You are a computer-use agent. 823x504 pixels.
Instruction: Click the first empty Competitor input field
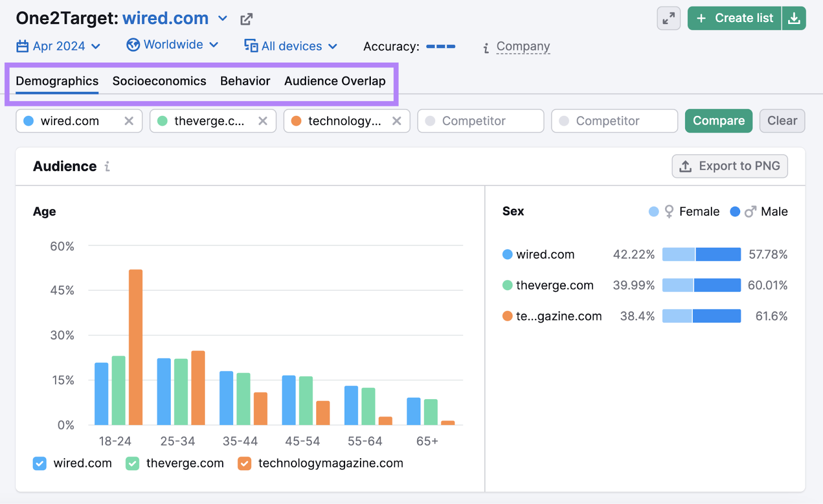480,121
